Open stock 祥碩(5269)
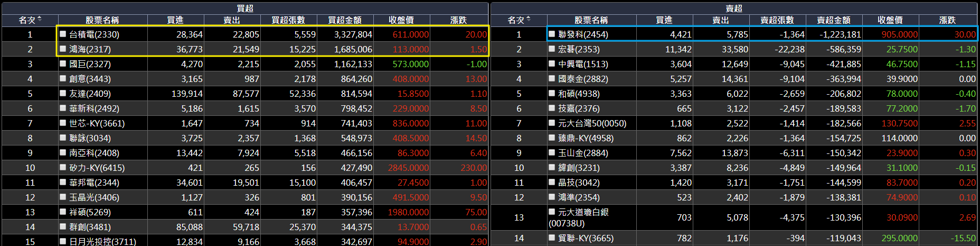The image size is (980, 246). (90, 212)
